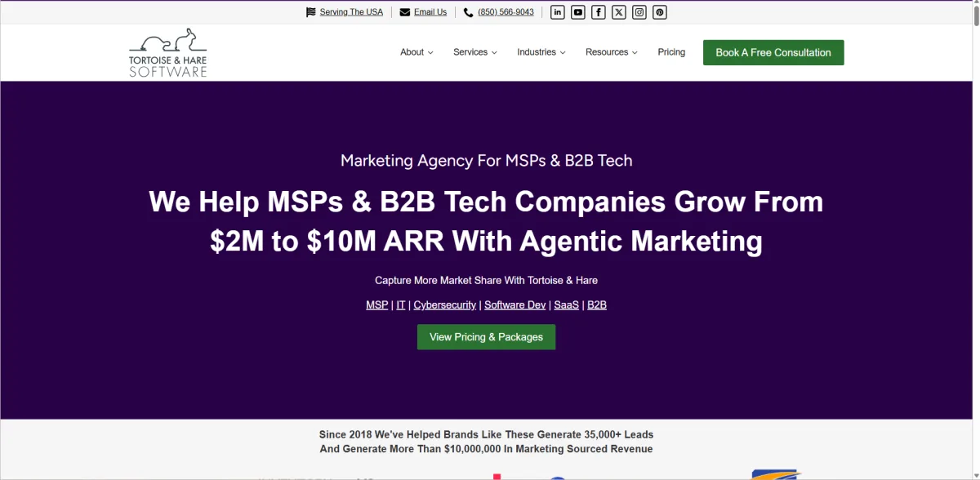Open the Pinterest social icon
Viewport: 980px width, 480px height.
pyautogui.click(x=660, y=12)
